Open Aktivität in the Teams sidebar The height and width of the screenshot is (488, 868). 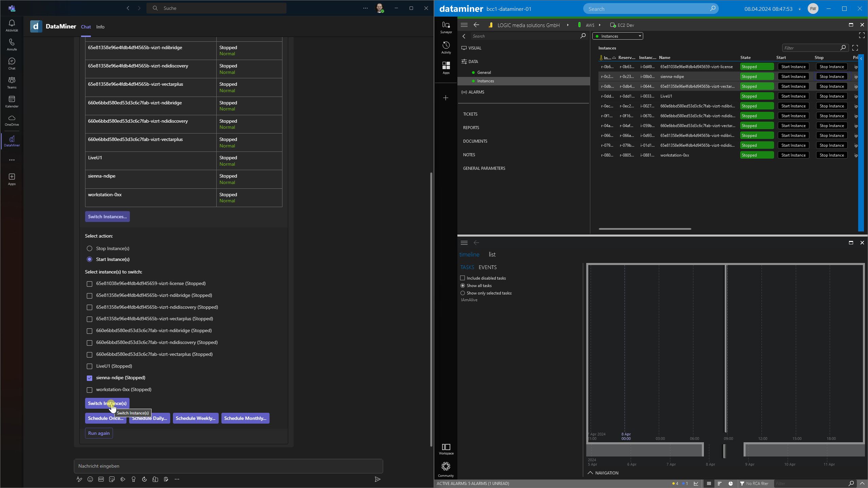(12, 25)
